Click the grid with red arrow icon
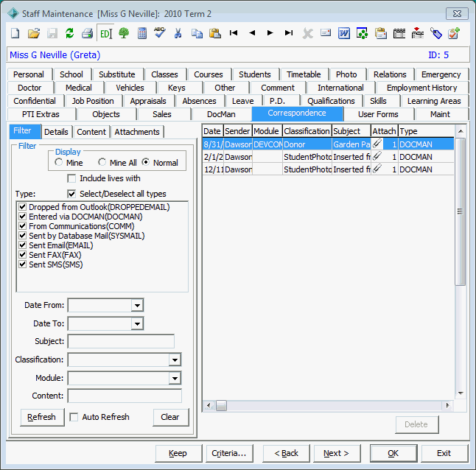Image resolution: width=476 pixels, height=470 pixels. click(x=418, y=33)
